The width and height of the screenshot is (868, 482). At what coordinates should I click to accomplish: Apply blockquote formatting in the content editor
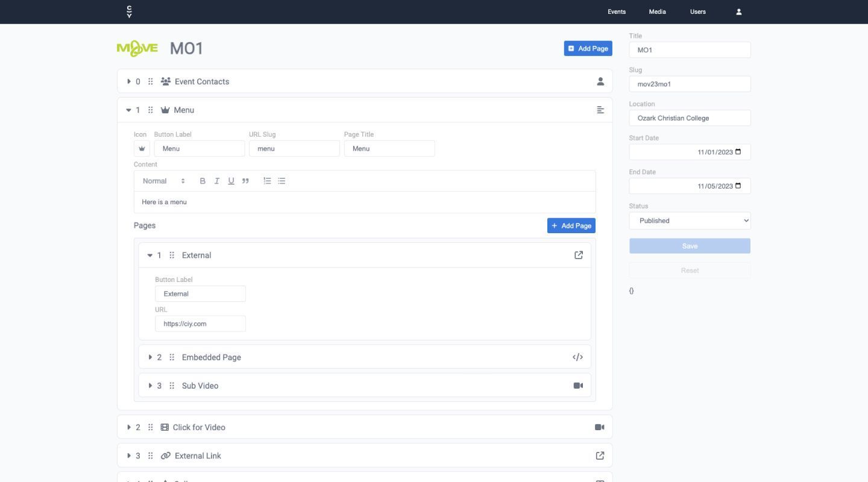click(245, 181)
